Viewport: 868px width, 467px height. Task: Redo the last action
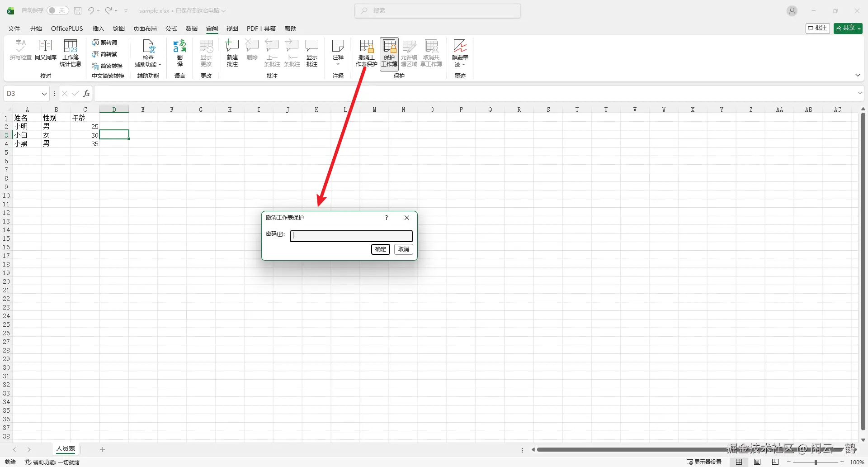108,10
